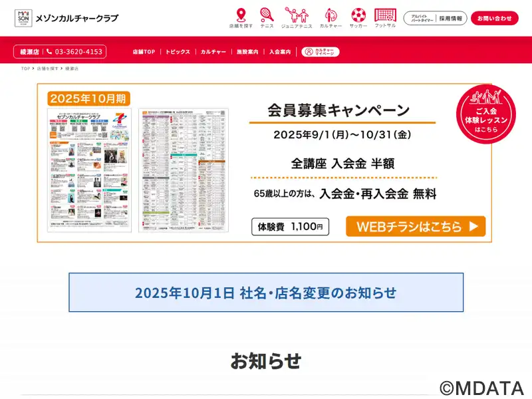The width and height of the screenshot is (532, 399).
Task: Open the サッカー ball icon
Action: point(358,19)
